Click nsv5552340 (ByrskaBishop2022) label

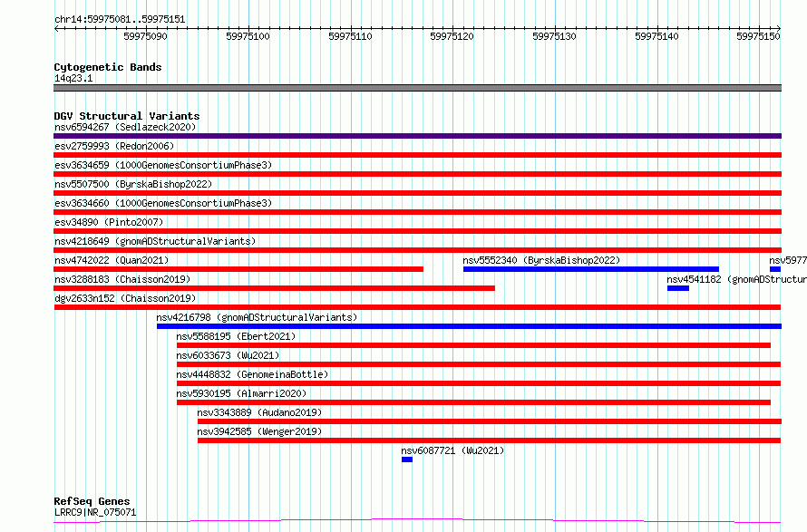pos(541,260)
